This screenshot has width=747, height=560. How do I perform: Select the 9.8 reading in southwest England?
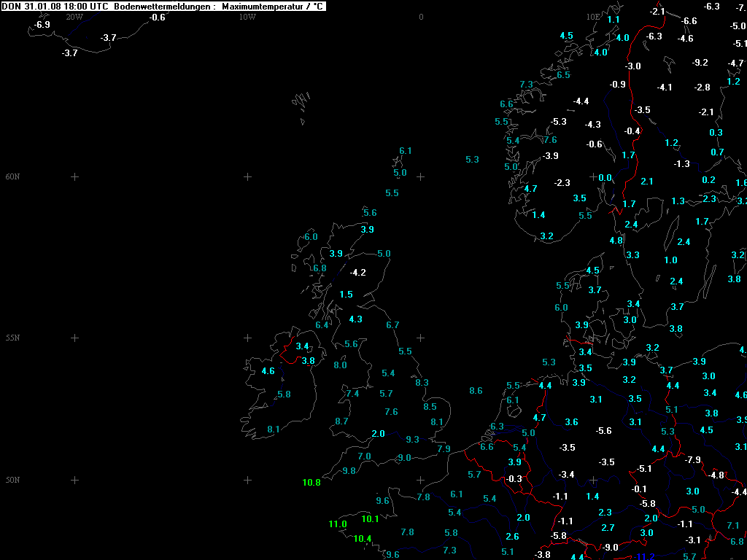349,470
